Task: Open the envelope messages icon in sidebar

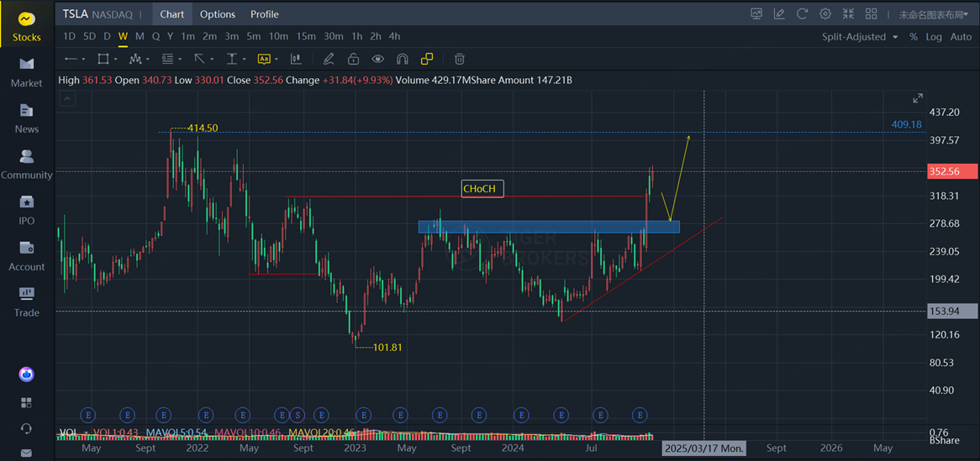Action: click(x=27, y=453)
